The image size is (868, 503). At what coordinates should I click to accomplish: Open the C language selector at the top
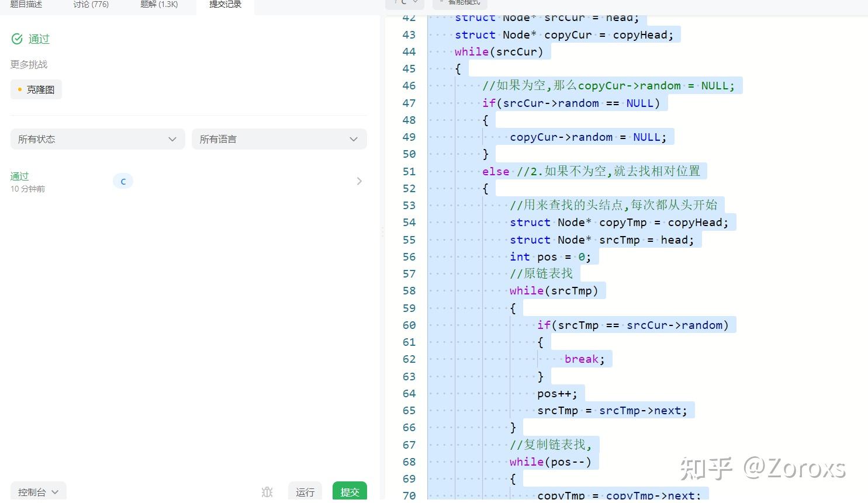[403, 2]
